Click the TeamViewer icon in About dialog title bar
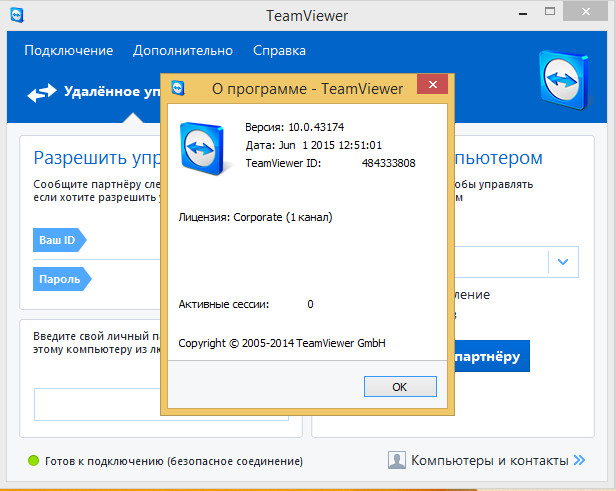The width and height of the screenshot is (616, 491). pos(178,88)
